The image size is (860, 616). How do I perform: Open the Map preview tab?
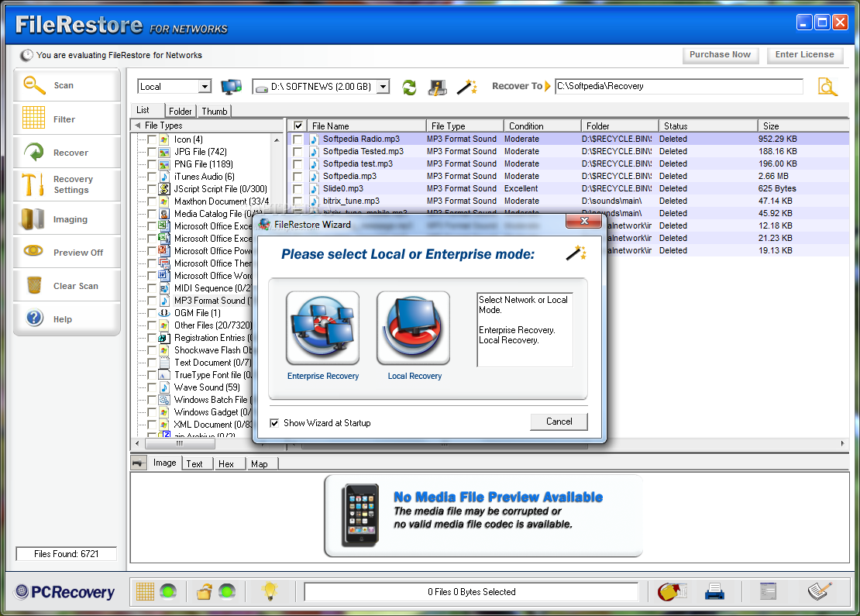(260, 464)
